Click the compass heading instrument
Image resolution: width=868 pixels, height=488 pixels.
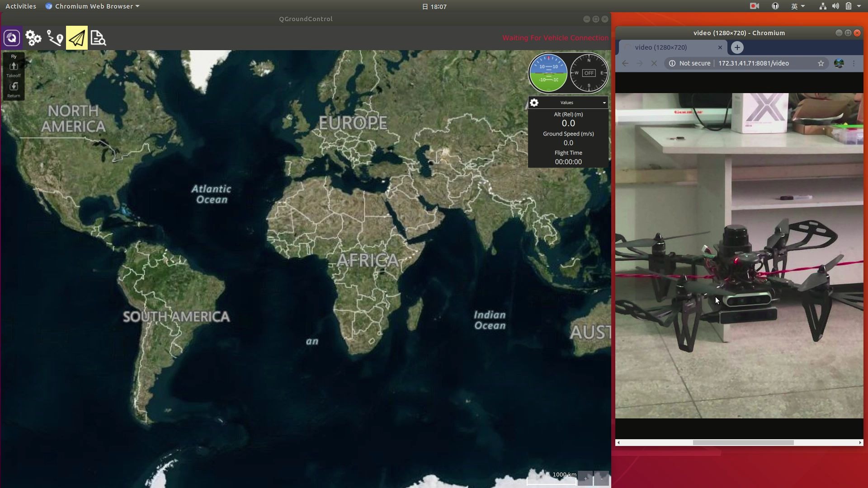[x=589, y=73]
